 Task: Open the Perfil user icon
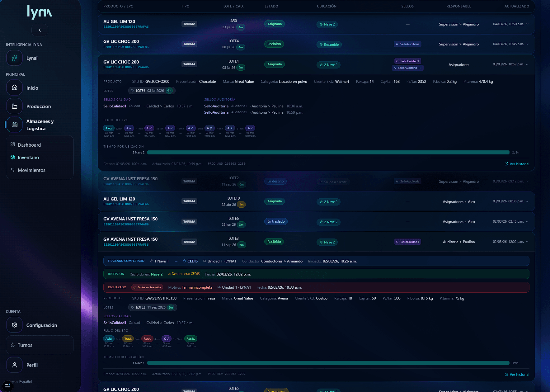14,365
